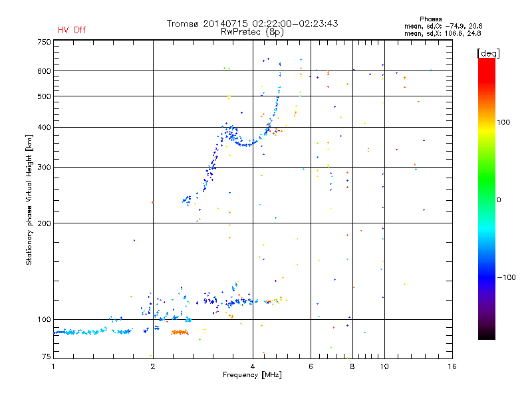Click the x-axis '4' tick label
This screenshot has height=399, width=532.
(253, 366)
